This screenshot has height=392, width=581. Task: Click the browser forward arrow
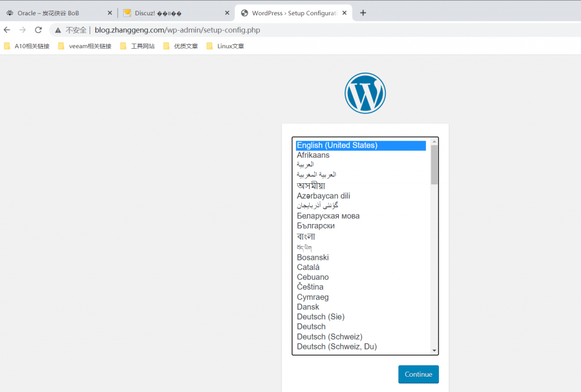[x=23, y=30]
